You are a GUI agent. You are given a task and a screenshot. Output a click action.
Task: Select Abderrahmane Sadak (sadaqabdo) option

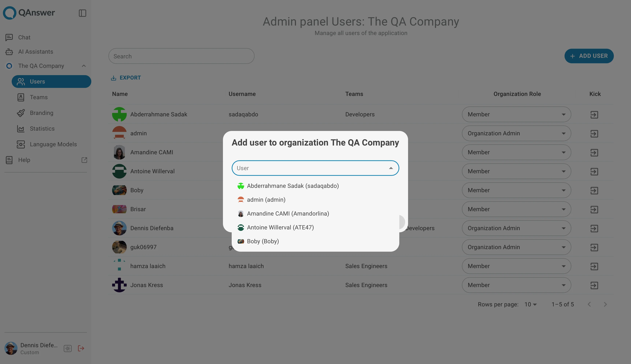(x=315, y=186)
